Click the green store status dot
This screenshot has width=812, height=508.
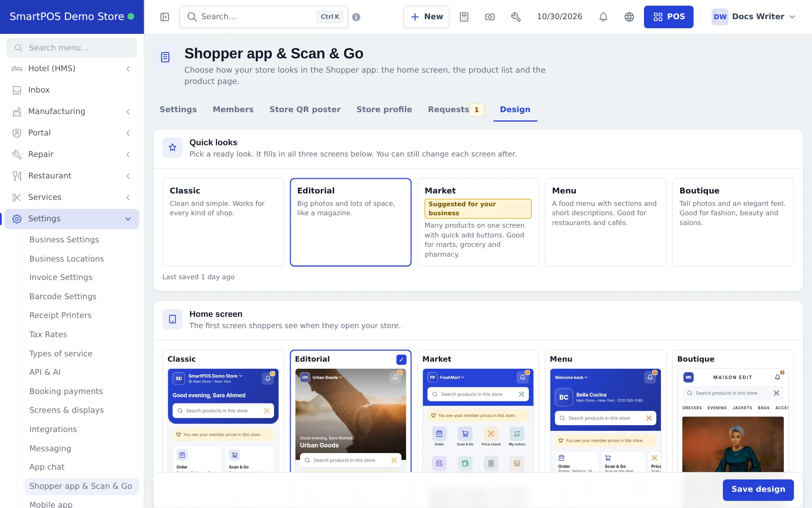pos(131,16)
